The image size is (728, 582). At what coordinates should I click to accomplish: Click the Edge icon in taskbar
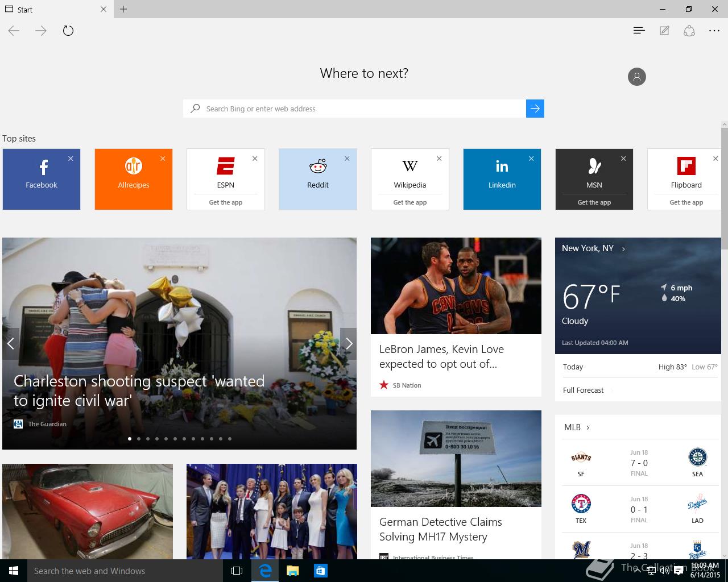(265, 571)
